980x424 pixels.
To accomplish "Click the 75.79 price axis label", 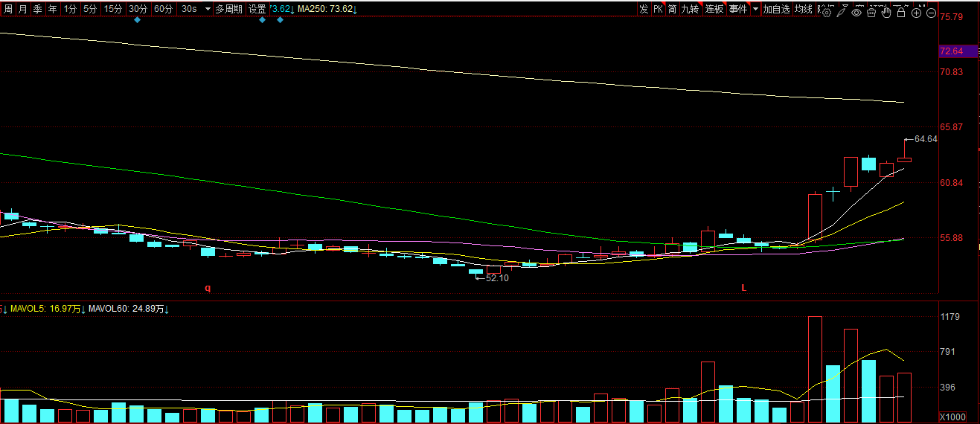I will pos(952,17).
